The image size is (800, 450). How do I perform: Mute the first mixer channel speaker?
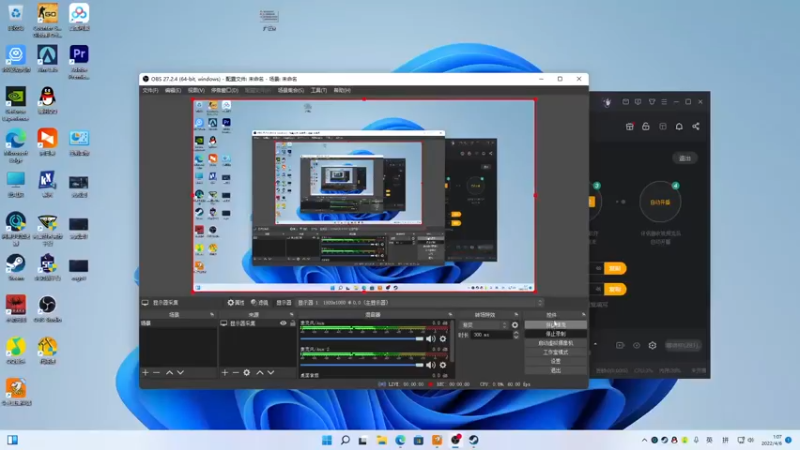click(x=431, y=339)
